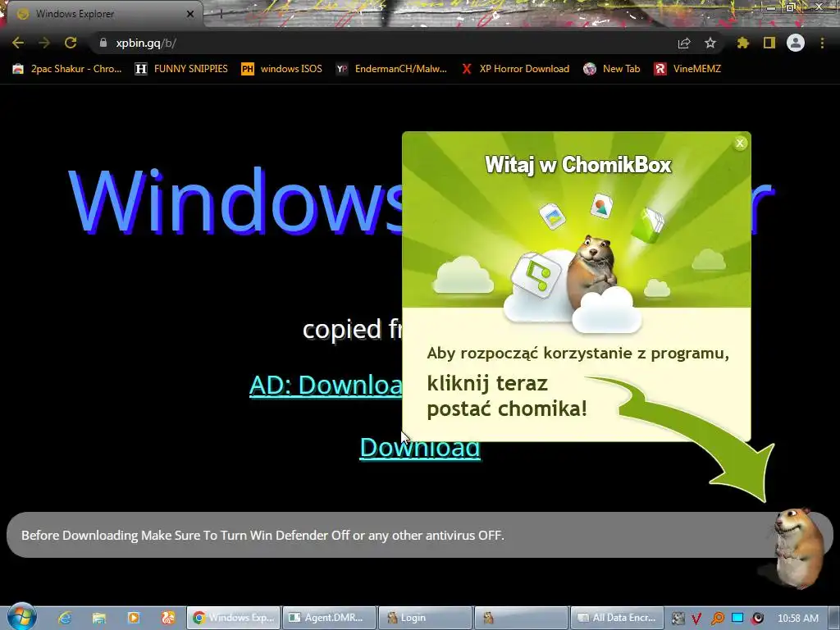Open the EndermanCH/Malw... bookmark
The height and width of the screenshot is (630, 840).
tap(391, 69)
